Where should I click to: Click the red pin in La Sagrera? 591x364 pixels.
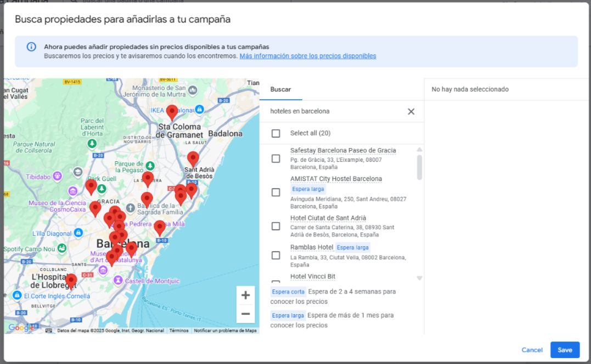click(148, 179)
